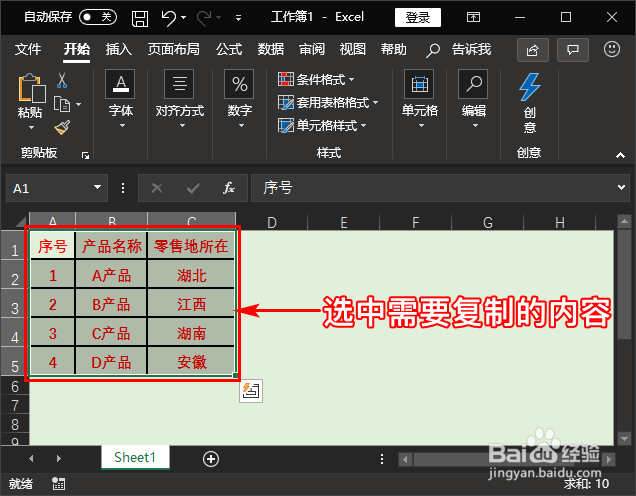Click the macro recording status bar icon
The height and width of the screenshot is (496, 636).
58,483
